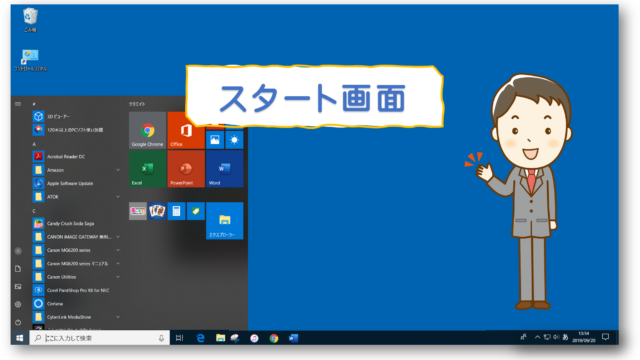Open the Weather sun tile
Image resolution: width=640 pixels, height=360 pixels.
coord(234,140)
